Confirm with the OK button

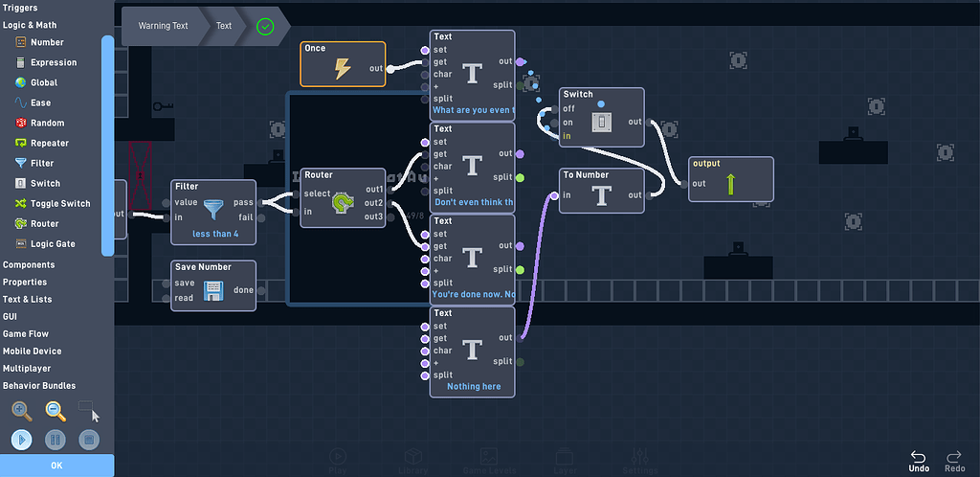click(56, 466)
